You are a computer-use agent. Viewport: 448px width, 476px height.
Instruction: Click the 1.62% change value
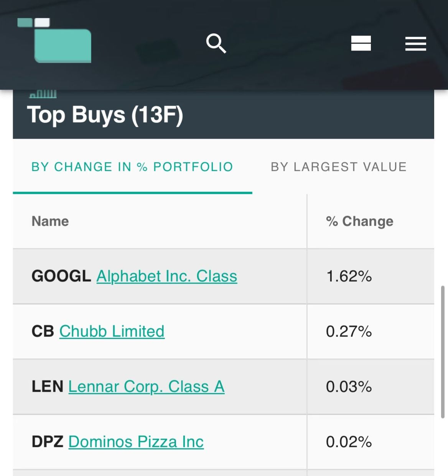tap(349, 276)
